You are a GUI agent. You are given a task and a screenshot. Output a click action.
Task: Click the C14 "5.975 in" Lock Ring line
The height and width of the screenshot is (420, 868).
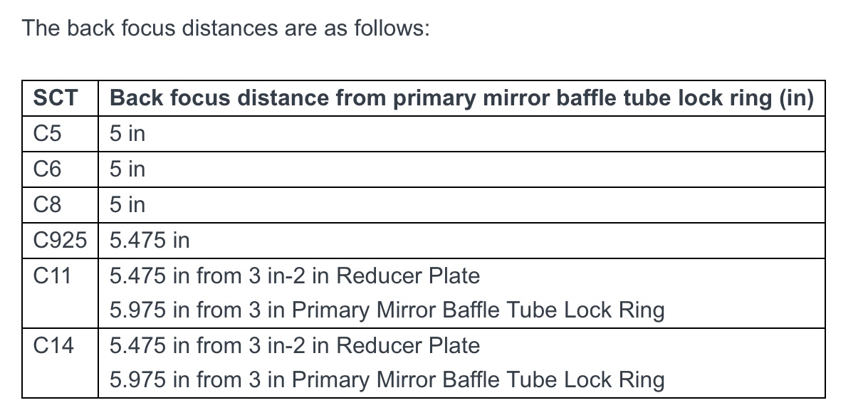point(387,380)
